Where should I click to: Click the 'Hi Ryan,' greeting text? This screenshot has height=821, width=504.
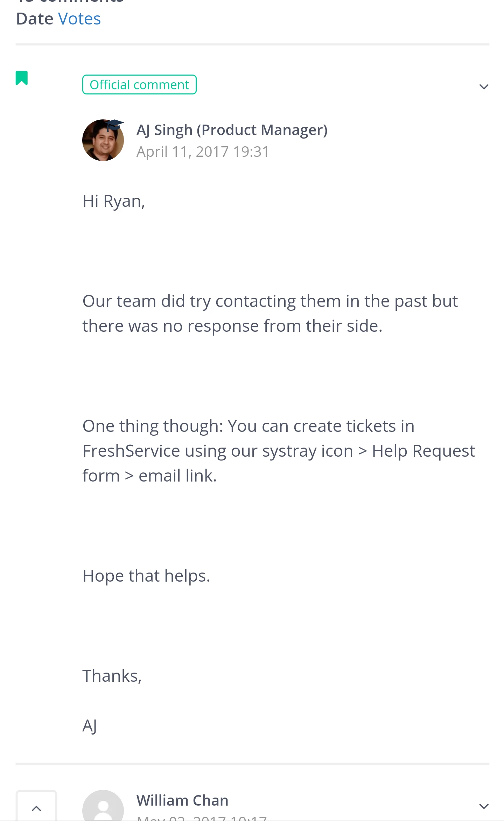coord(114,201)
